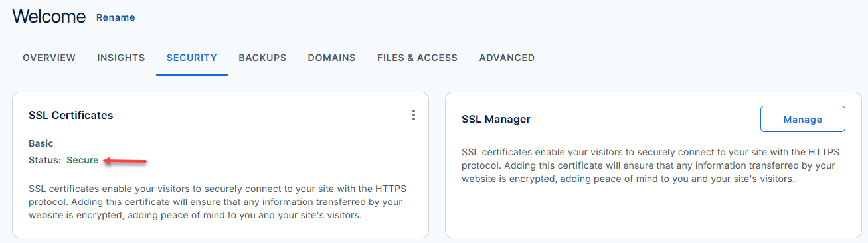Select the SSL Certificates card heading

[71, 115]
